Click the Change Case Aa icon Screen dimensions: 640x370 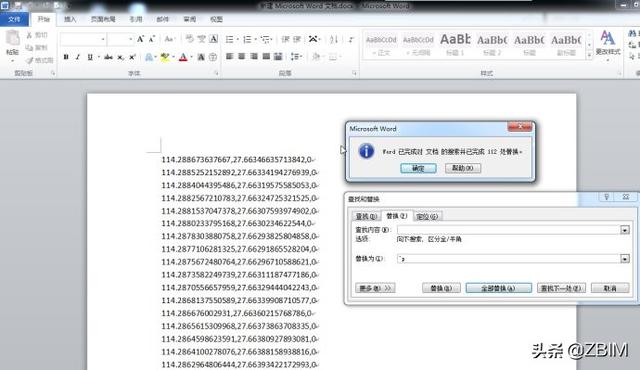click(x=169, y=39)
